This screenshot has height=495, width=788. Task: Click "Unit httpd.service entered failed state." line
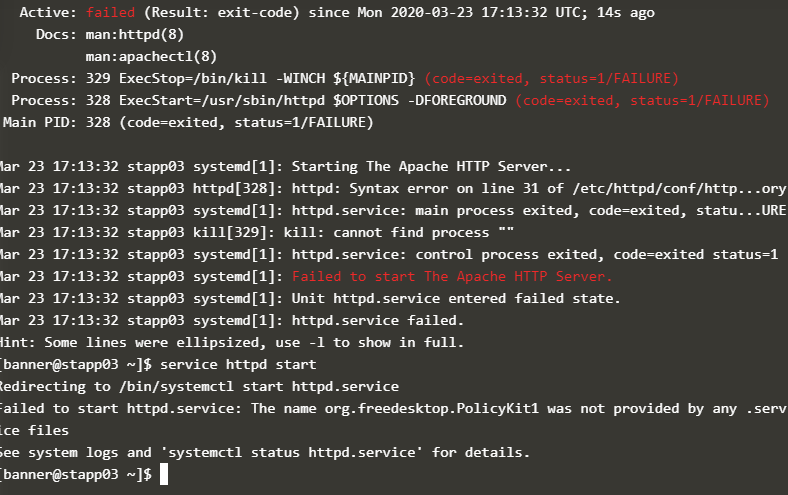456,298
